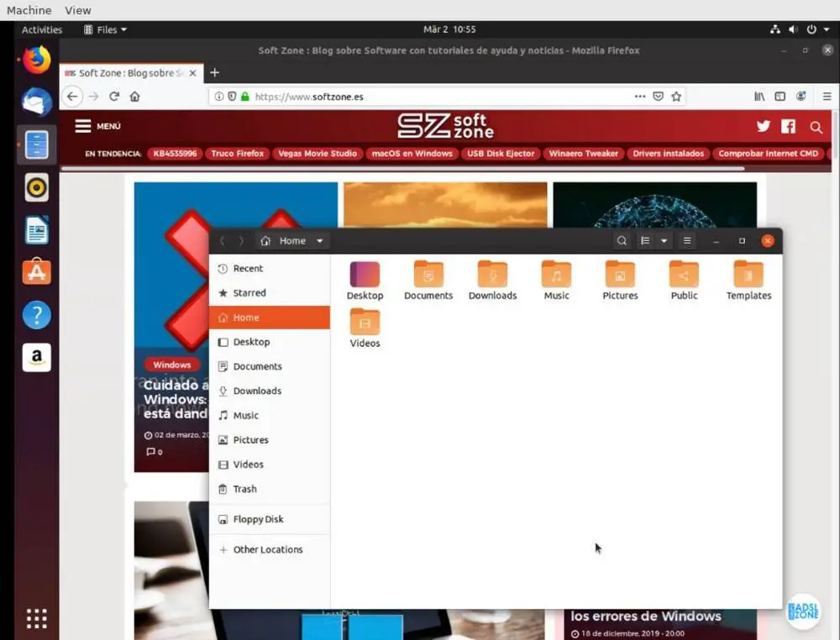Select Desktop in Files sidebar
840x640 pixels.
(x=270, y=342)
